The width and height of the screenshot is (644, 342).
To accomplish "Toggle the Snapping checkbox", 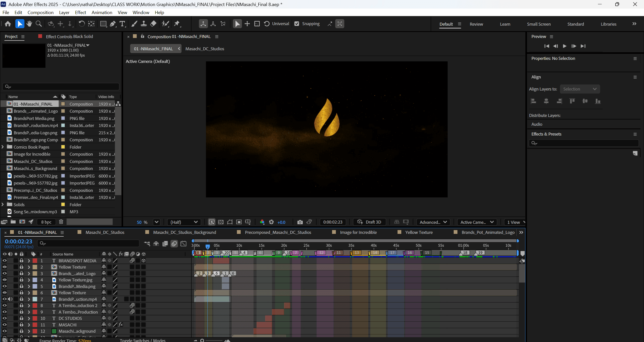I will tap(297, 24).
